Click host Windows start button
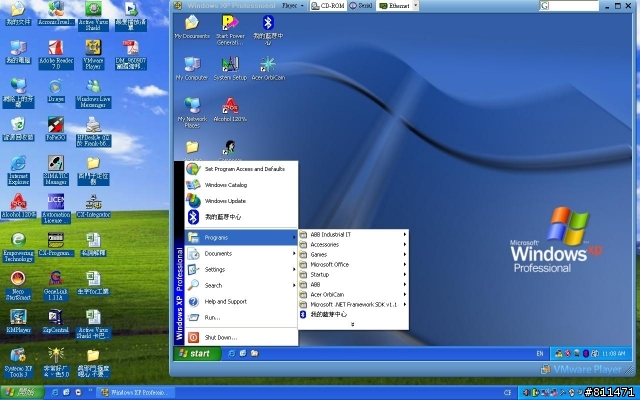 point(22,393)
